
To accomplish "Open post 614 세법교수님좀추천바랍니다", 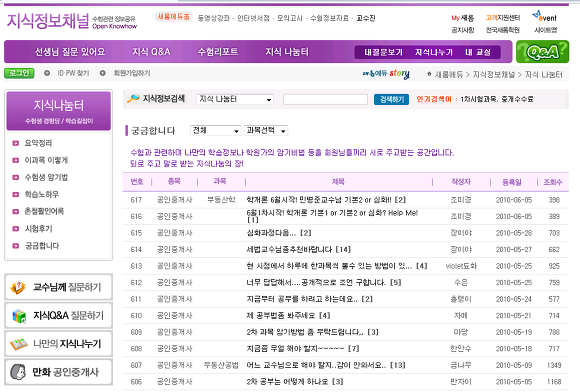I will pyautogui.click(x=299, y=250).
